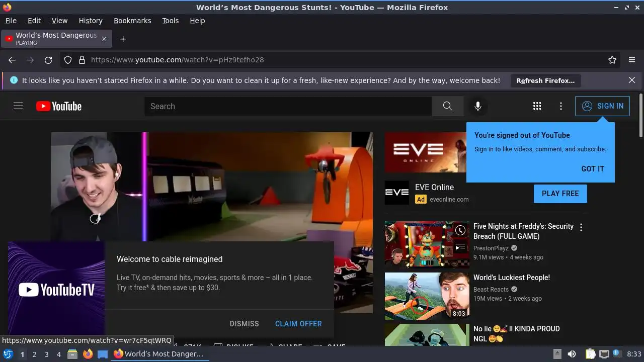
Task: Open World's Luckiest People video thumbnail
Action: (x=427, y=296)
